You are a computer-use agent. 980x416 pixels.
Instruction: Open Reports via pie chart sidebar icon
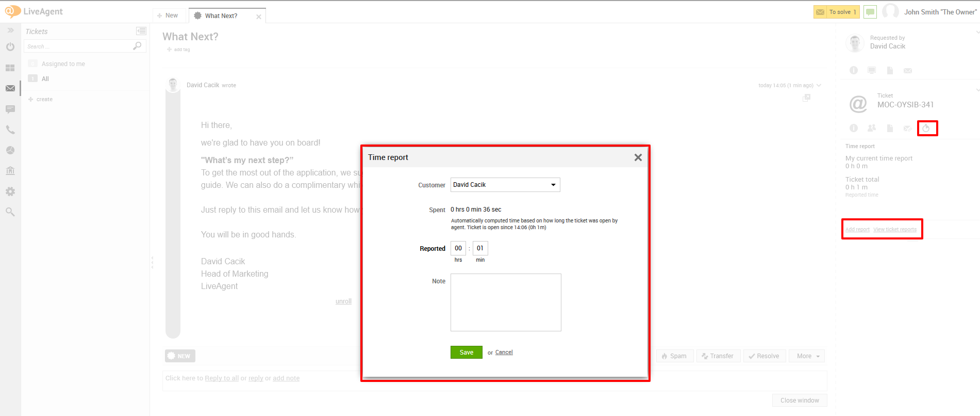pyautogui.click(x=10, y=150)
